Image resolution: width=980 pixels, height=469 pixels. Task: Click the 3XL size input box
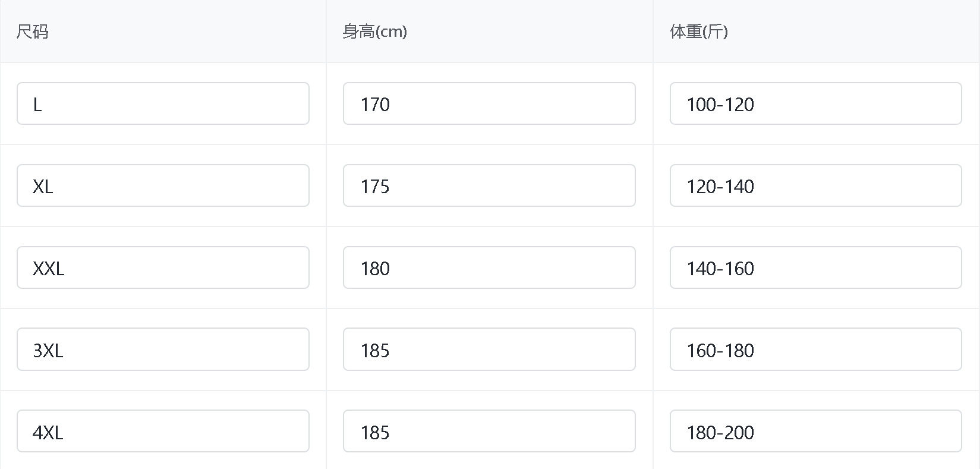pyautogui.click(x=163, y=350)
